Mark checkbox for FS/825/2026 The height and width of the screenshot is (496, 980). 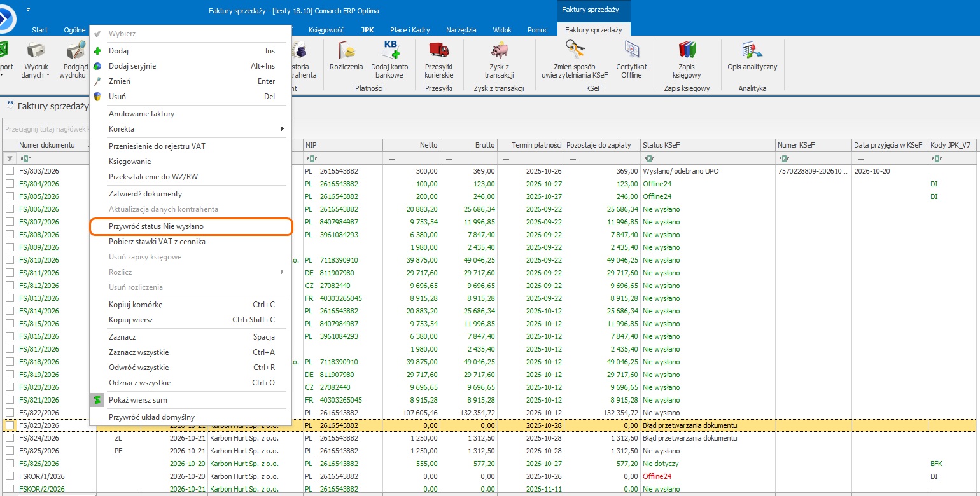coord(10,451)
